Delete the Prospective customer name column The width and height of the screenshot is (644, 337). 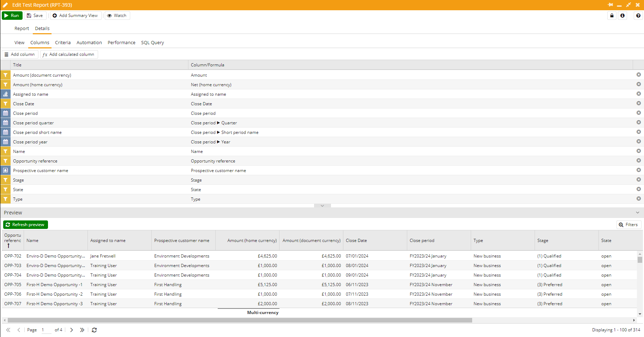(x=638, y=170)
